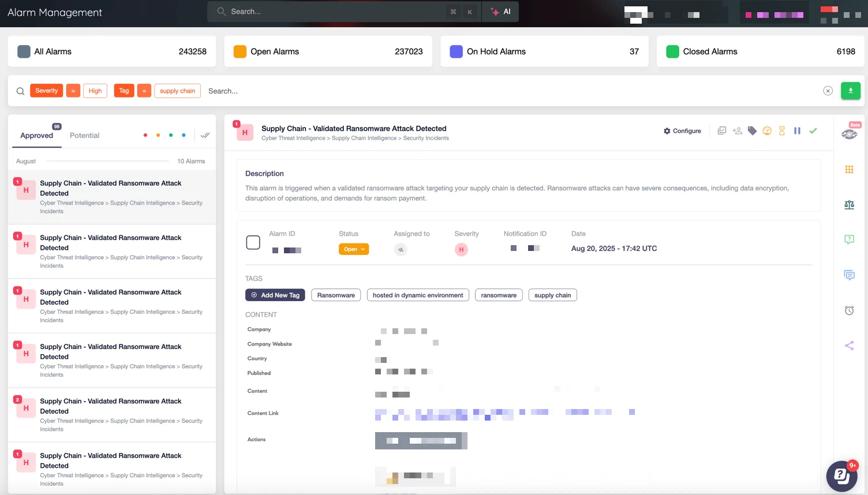
Task: Select the Approved tab
Action: click(x=36, y=135)
